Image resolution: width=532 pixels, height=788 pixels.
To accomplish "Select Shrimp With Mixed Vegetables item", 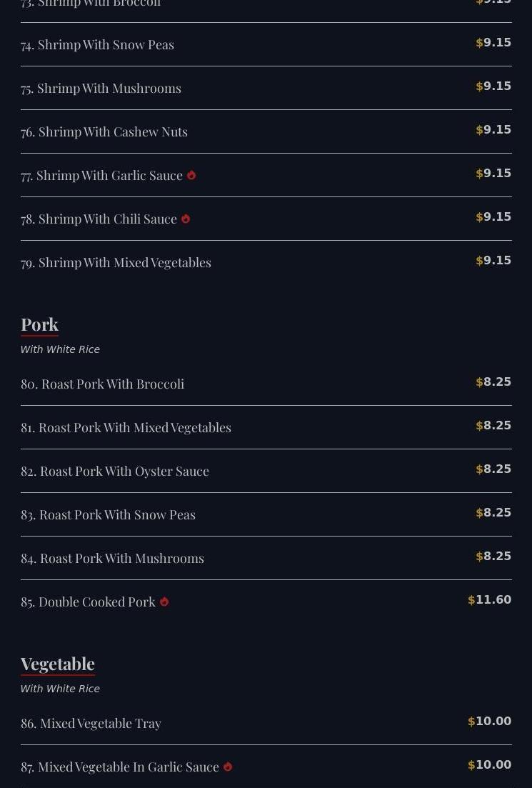I will pos(116,262).
